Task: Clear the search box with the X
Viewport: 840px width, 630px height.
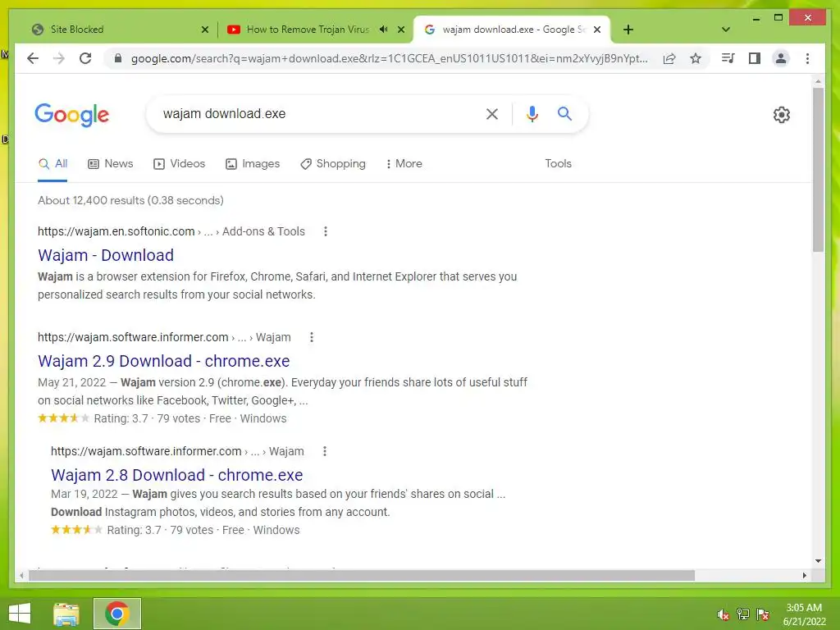Action: (x=492, y=113)
